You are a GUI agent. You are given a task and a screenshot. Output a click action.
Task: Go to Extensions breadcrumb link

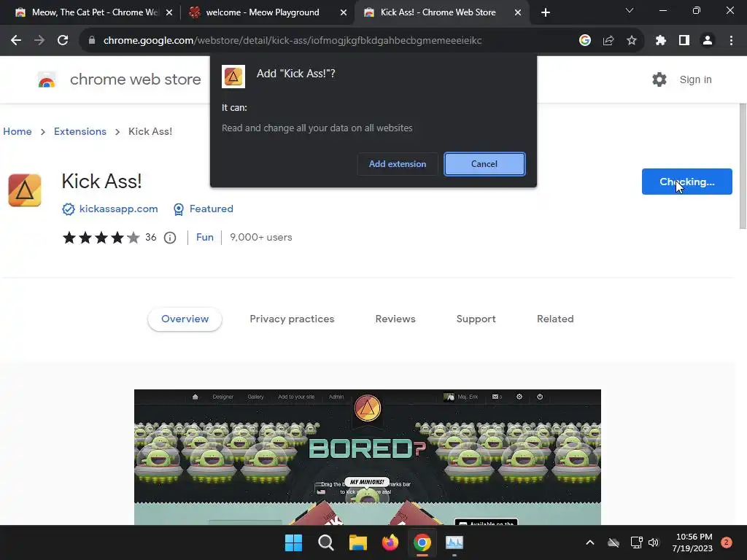click(80, 131)
